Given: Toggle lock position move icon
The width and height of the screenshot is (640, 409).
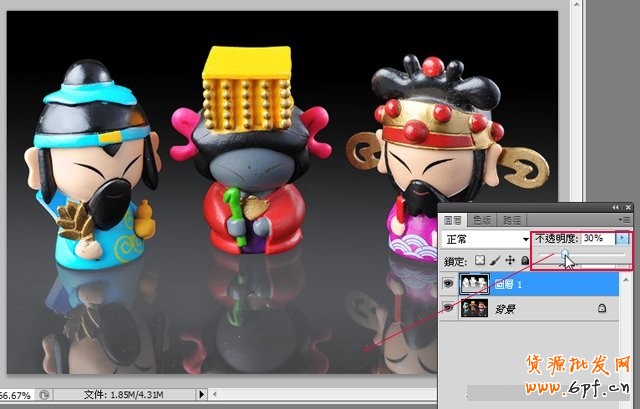Looking at the screenshot, I should [509, 261].
